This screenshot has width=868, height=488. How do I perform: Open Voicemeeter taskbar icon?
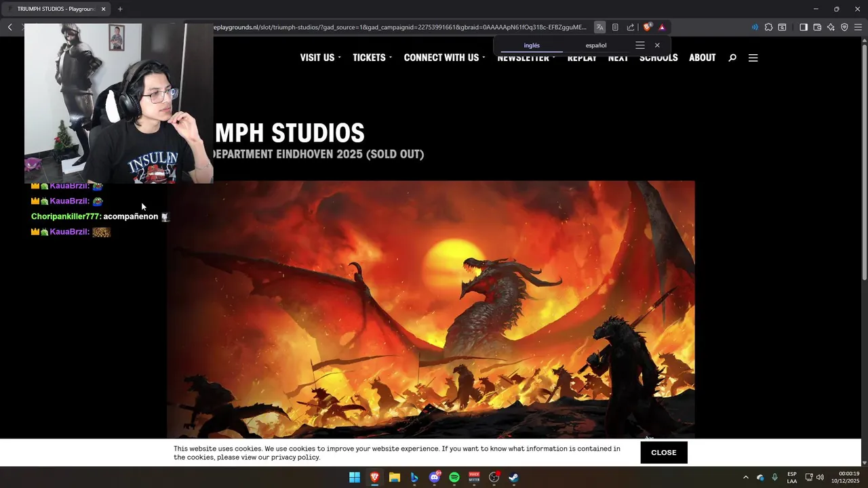[x=474, y=477]
